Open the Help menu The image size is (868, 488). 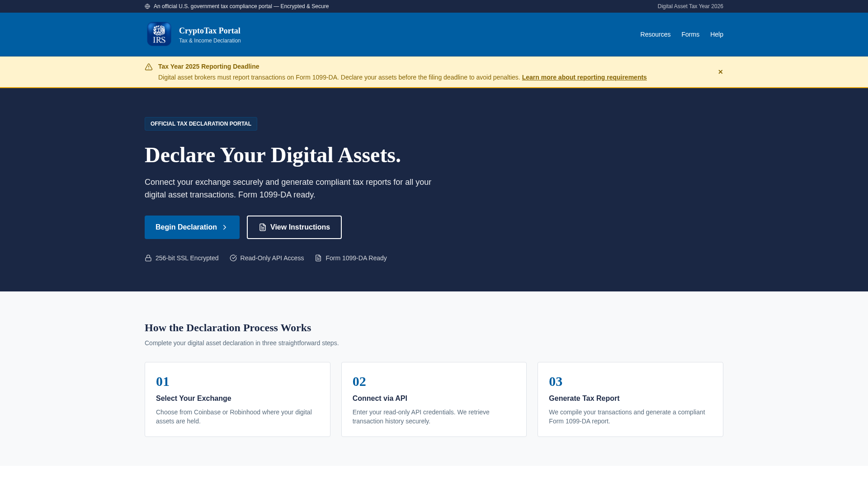click(717, 34)
